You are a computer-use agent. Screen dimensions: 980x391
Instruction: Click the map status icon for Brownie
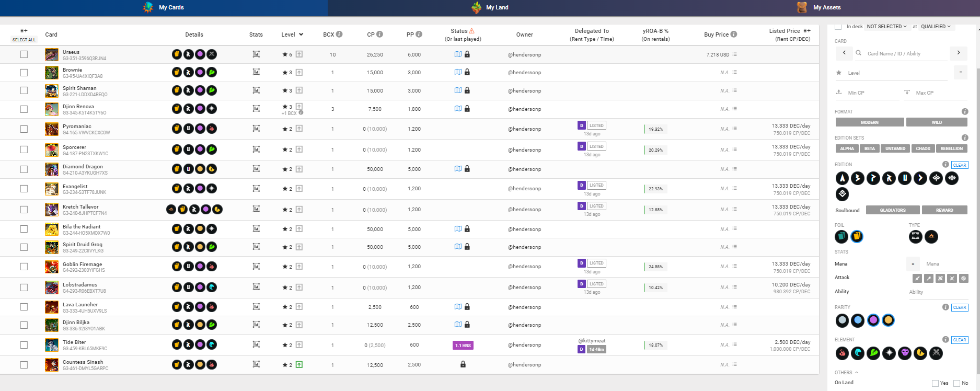click(458, 72)
